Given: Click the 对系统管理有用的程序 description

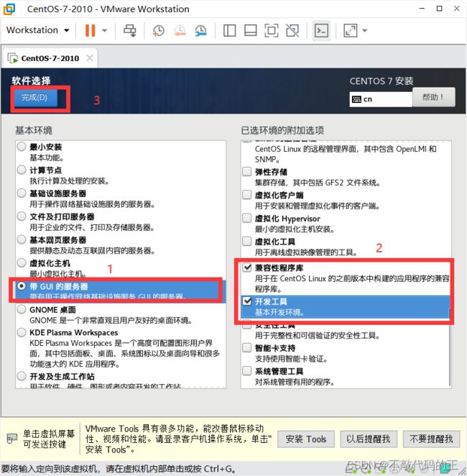Looking at the screenshot, I should pos(295,382).
